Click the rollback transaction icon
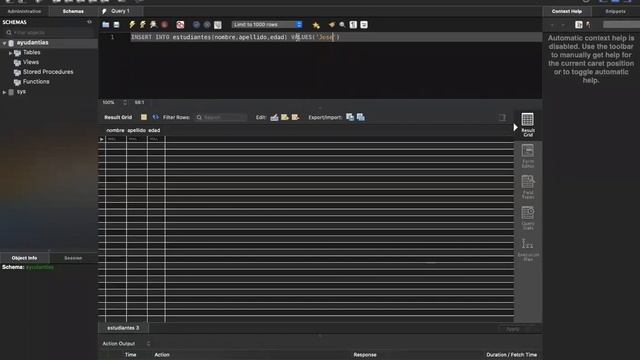This screenshot has height=360, width=640. pyautogui.click(x=207, y=25)
